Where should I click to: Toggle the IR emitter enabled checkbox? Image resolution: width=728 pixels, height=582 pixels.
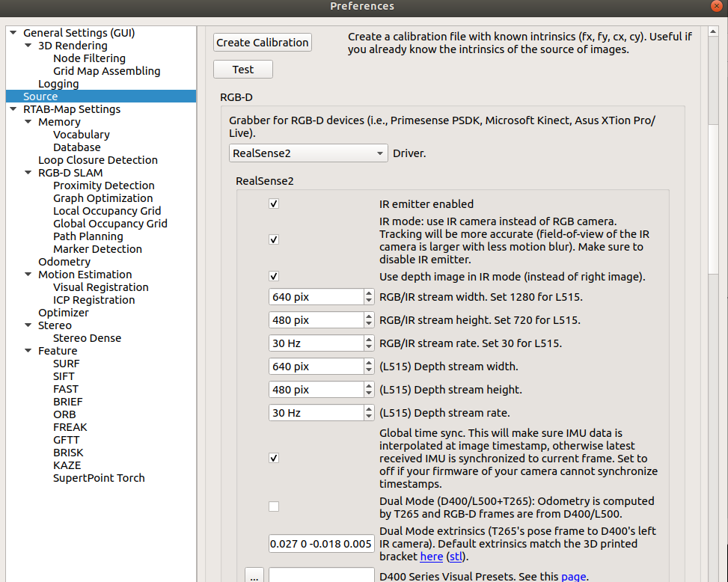point(274,203)
